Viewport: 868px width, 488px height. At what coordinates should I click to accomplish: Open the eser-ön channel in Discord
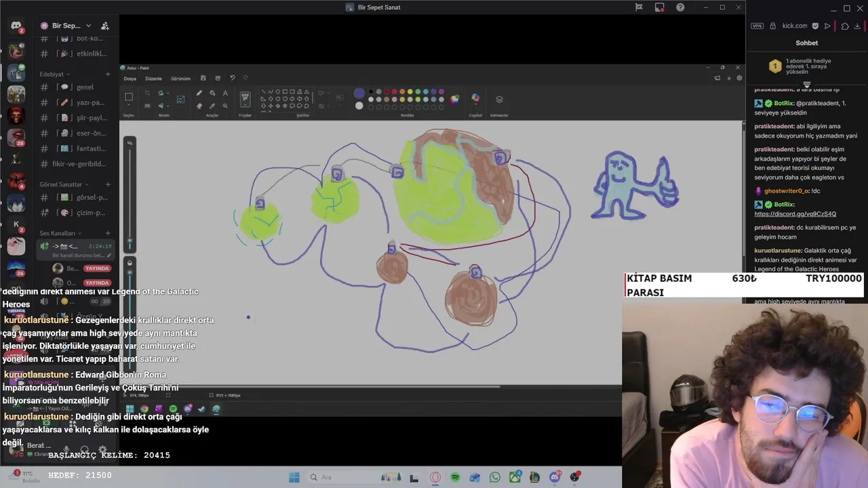tap(75, 134)
